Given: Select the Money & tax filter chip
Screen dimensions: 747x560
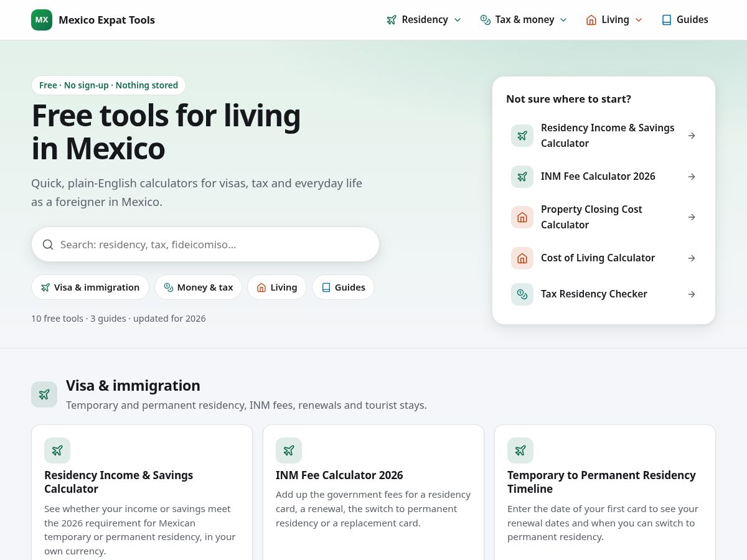Looking at the screenshot, I should 198,287.
